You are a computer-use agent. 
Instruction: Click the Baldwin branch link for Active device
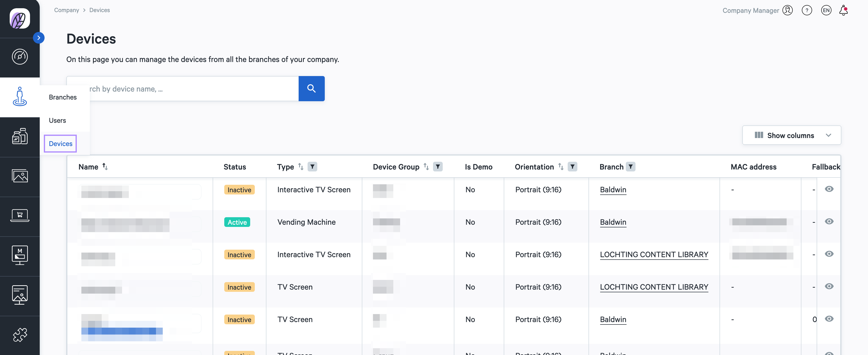(x=613, y=222)
